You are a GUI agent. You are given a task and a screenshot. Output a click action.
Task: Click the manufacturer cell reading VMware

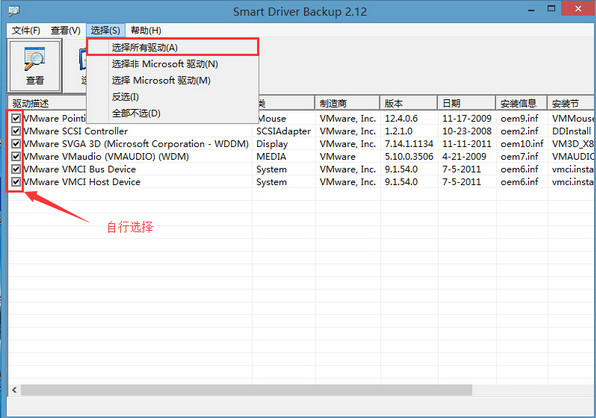click(338, 156)
